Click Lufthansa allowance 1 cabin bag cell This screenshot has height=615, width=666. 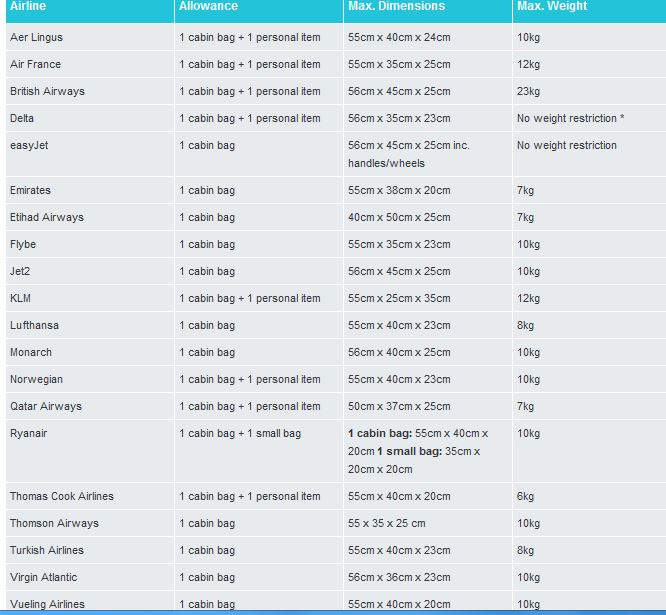pos(259,325)
